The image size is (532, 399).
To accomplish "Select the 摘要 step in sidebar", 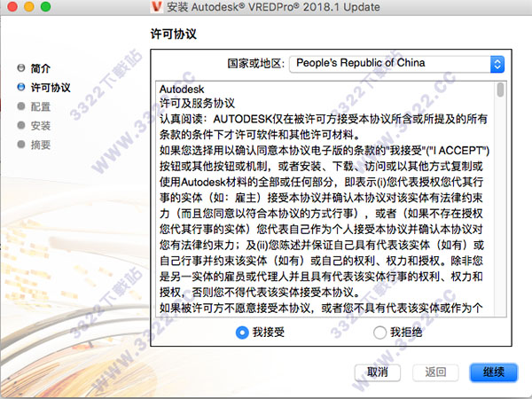I will (x=41, y=145).
